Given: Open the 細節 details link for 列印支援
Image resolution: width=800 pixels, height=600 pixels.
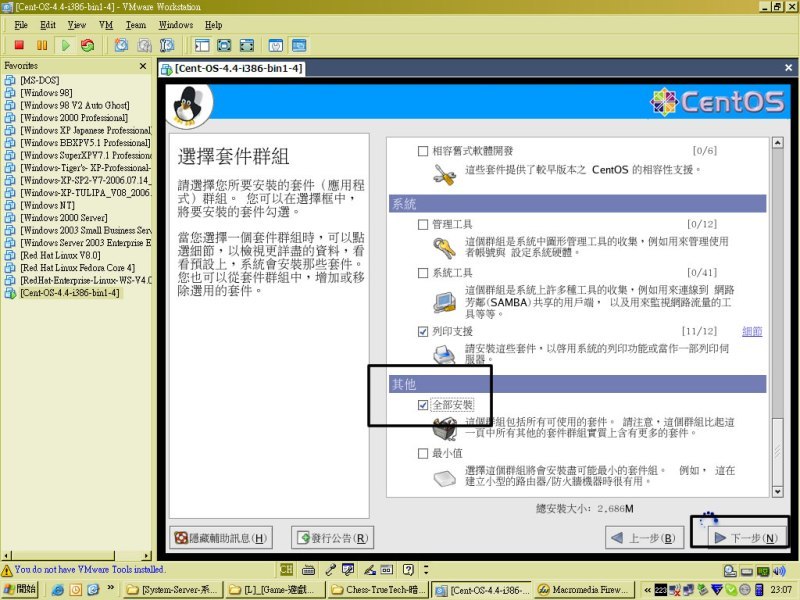Looking at the screenshot, I should point(752,332).
